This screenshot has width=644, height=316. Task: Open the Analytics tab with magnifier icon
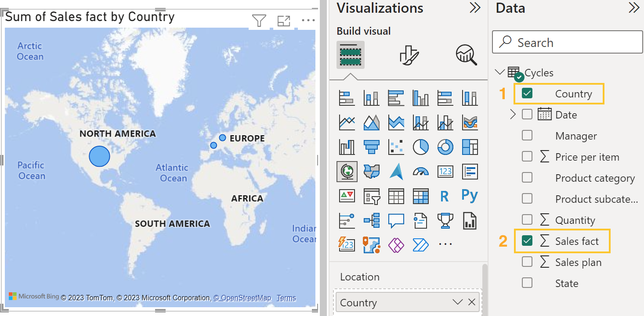[x=466, y=55]
